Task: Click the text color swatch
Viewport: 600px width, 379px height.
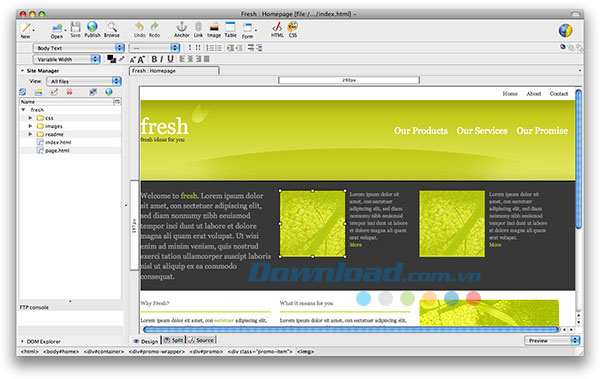Action: pyautogui.click(x=111, y=59)
